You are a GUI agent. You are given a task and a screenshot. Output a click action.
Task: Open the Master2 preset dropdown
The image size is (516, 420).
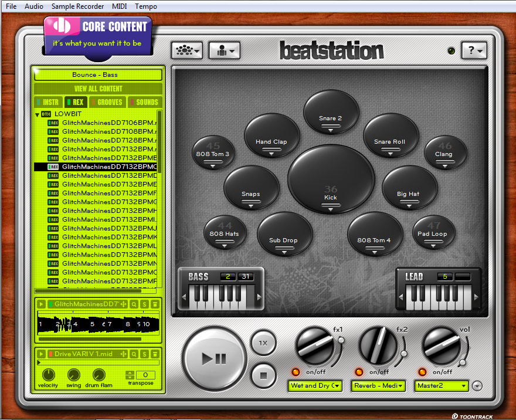[442, 386]
